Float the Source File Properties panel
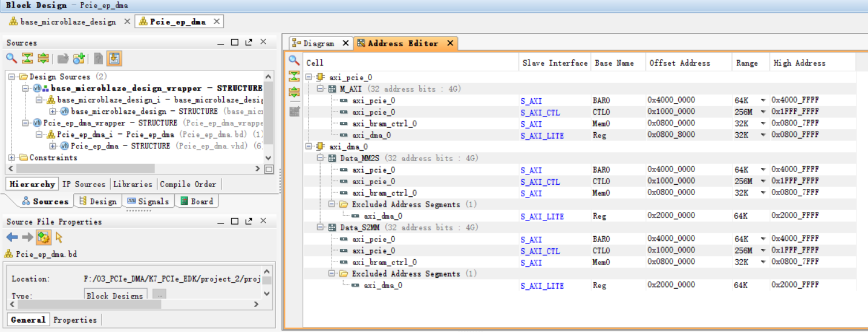868x332 pixels. pyautogui.click(x=249, y=221)
